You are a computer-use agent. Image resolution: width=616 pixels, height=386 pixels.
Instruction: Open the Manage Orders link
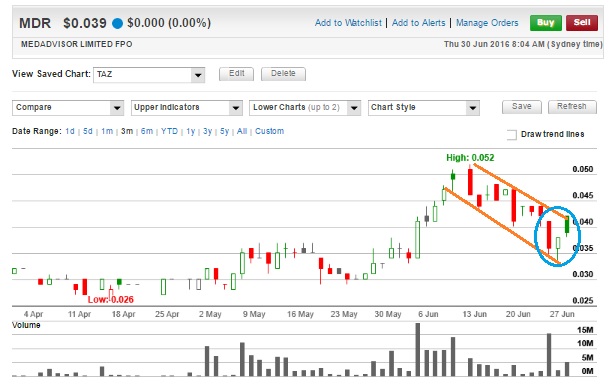(x=487, y=23)
